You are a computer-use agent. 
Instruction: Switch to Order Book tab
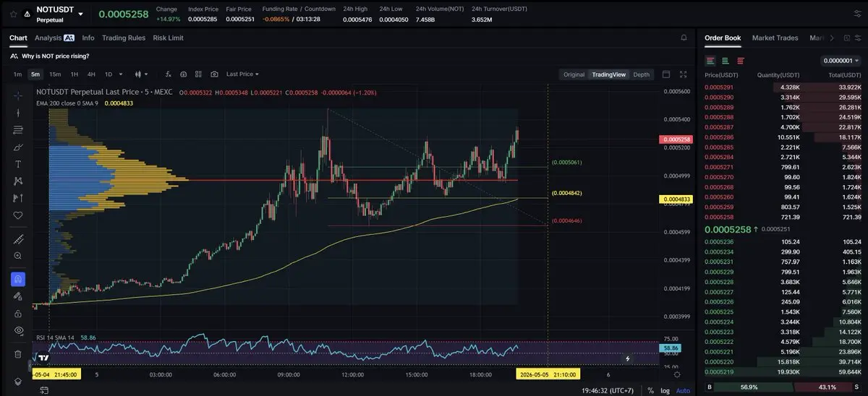click(x=723, y=38)
